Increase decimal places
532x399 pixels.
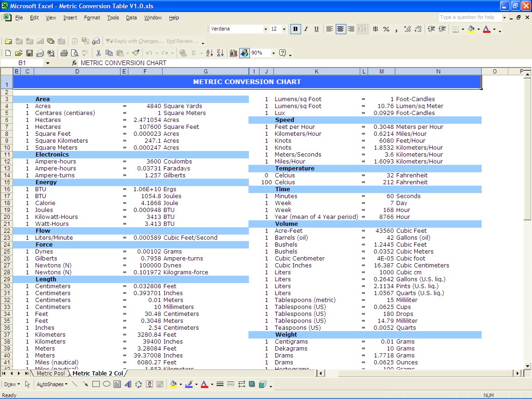click(407, 29)
